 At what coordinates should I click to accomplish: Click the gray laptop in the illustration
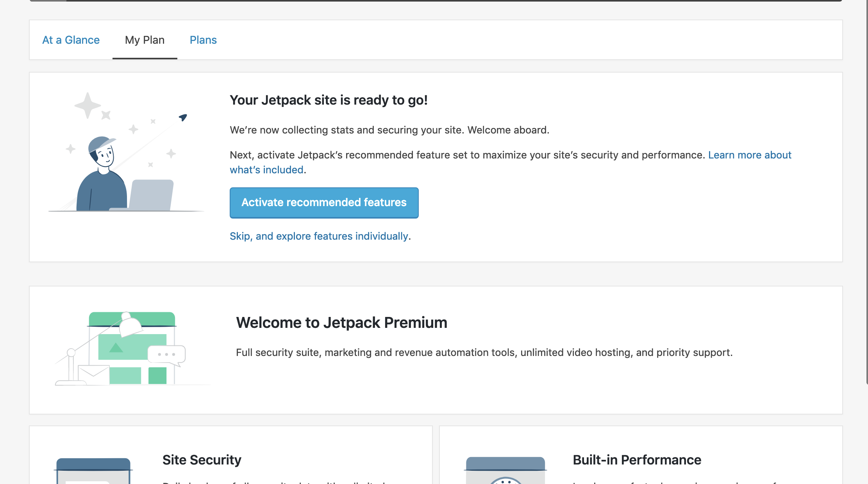click(151, 194)
